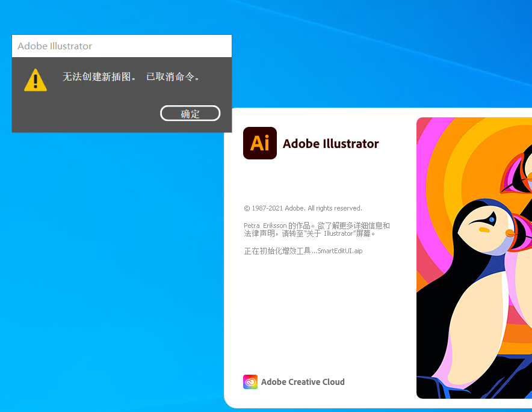The image size is (532, 412).
Task: Click the Adobe Illustrator dialog title bar
Action: point(120,46)
